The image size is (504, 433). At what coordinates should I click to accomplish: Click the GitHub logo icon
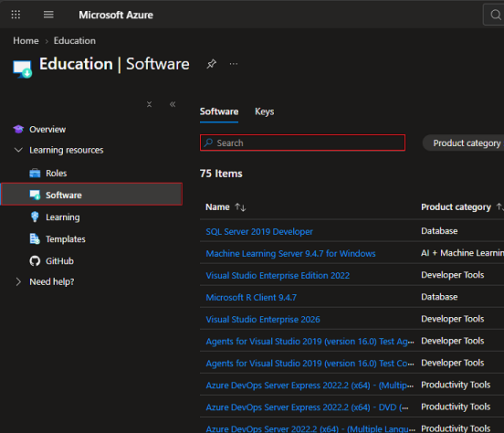(x=35, y=261)
